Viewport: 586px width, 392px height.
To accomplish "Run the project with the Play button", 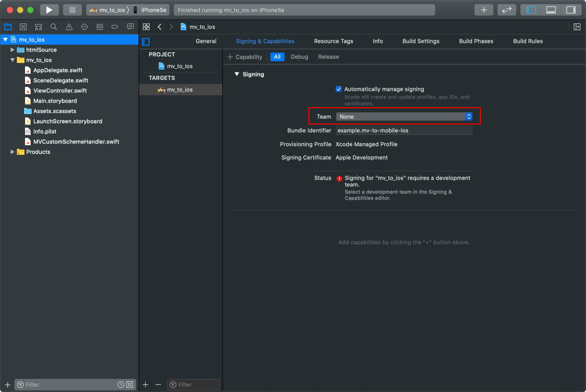I will [49, 10].
